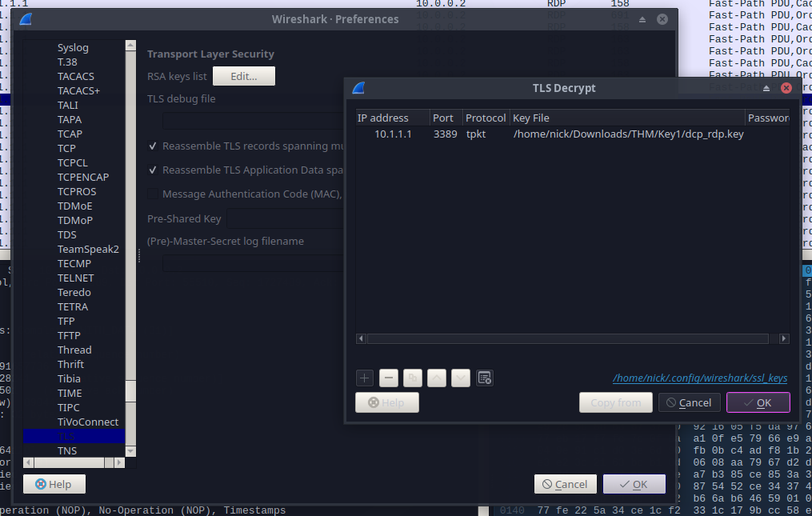Move key entry down with arrow button
Image resolution: width=812 pixels, height=516 pixels.
(460, 378)
